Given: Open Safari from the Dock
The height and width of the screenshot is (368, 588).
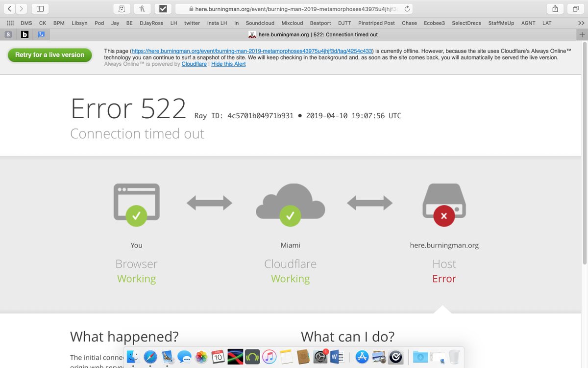Looking at the screenshot, I should pyautogui.click(x=150, y=356).
